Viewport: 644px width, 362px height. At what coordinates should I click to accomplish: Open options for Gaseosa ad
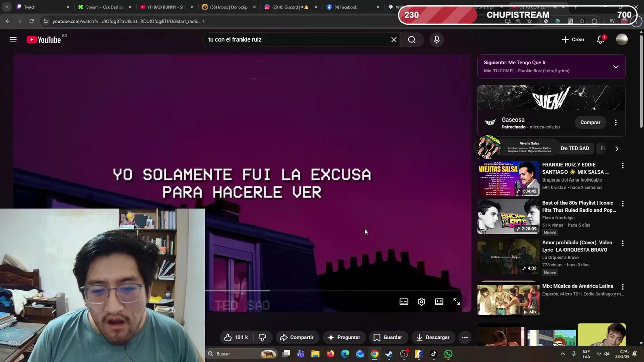point(616,122)
